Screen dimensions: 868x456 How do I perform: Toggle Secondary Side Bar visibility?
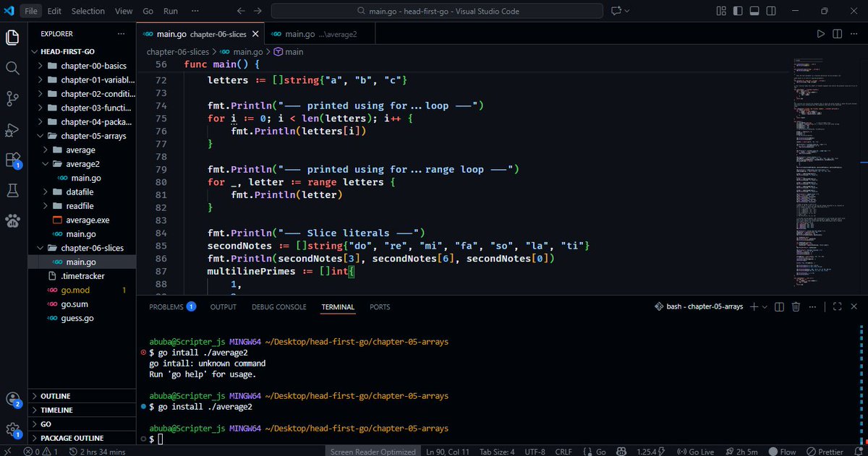tap(770, 11)
